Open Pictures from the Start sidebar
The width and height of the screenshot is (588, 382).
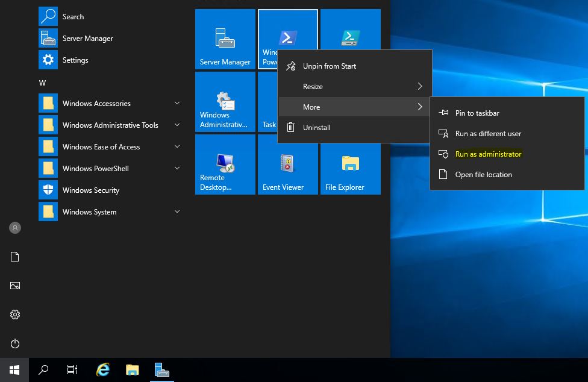point(15,286)
